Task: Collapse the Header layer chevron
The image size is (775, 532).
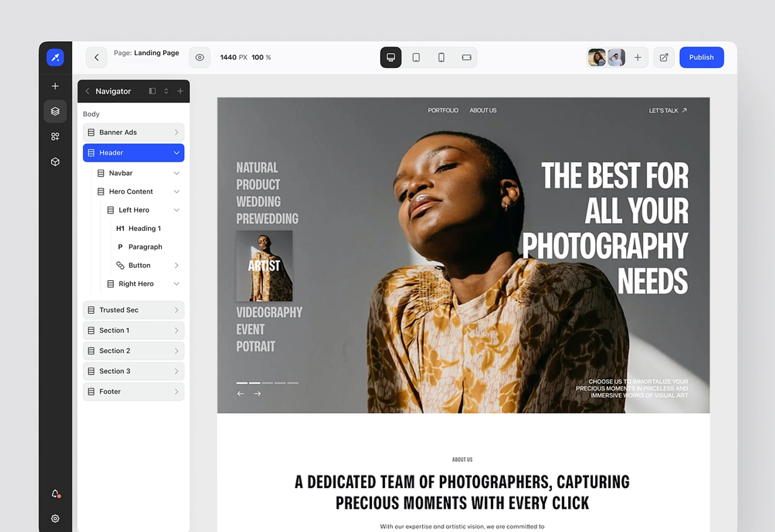Action: point(176,152)
